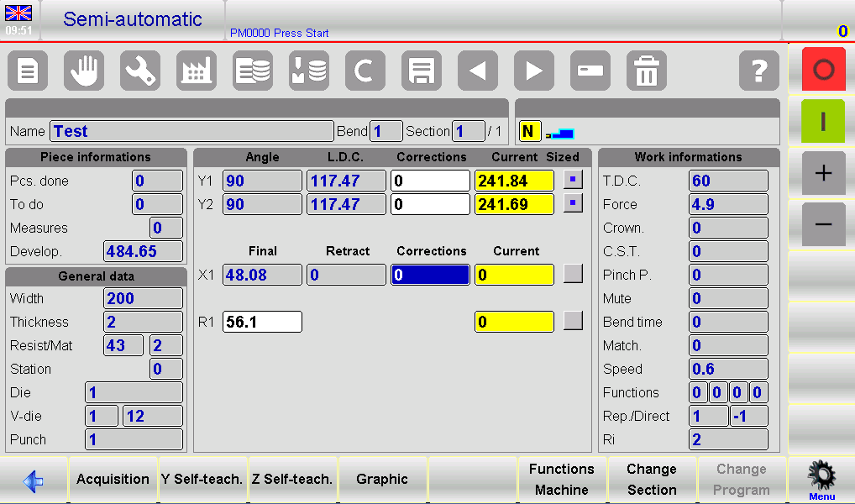Click the document page icon in toolbar
Image resolution: width=855 pixels, height=504 pixels.
28,71
